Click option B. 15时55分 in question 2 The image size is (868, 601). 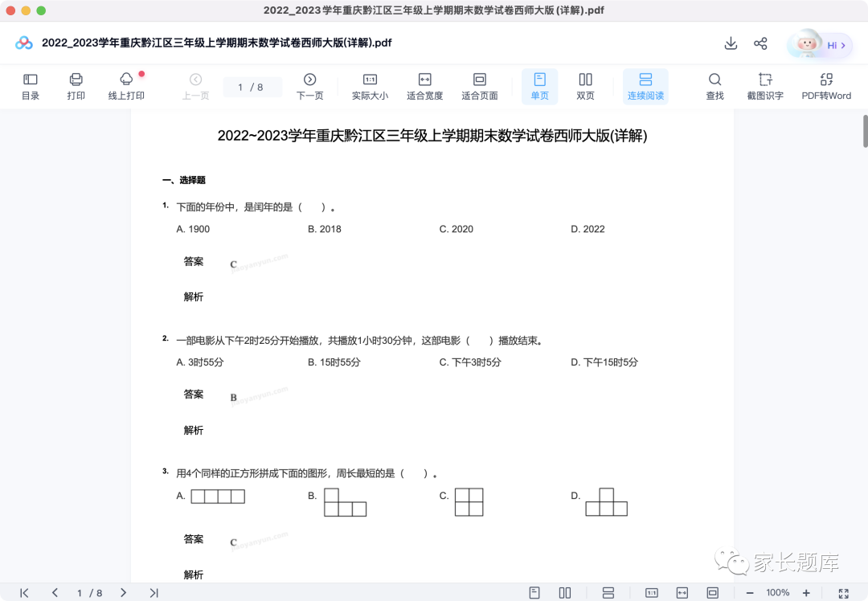[x=334, y=362]
